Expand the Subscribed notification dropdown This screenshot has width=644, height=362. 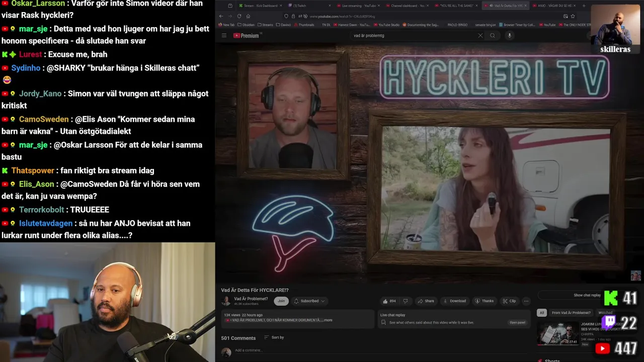pos(309,301)
